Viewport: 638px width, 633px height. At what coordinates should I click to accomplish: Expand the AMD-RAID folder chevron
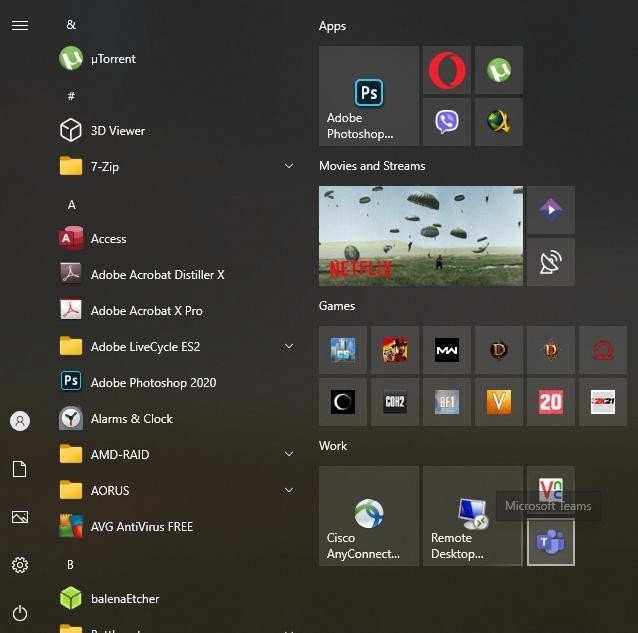point(289,454)
